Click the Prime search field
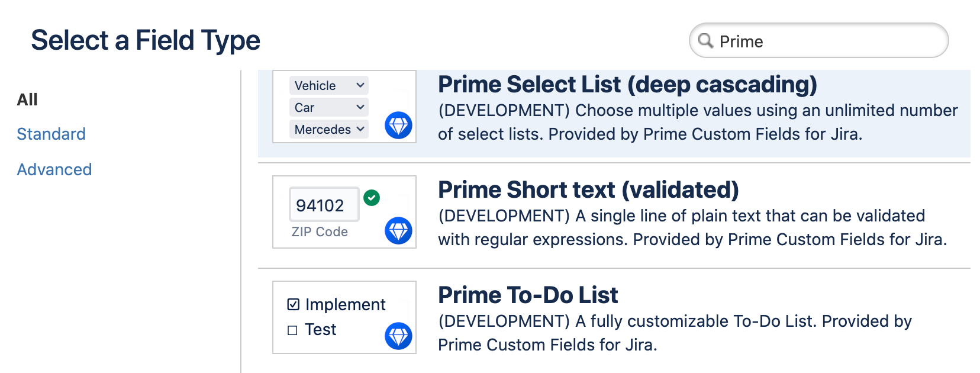The height and width of the screenshot is (373, 980). click(x=817, y=41)
